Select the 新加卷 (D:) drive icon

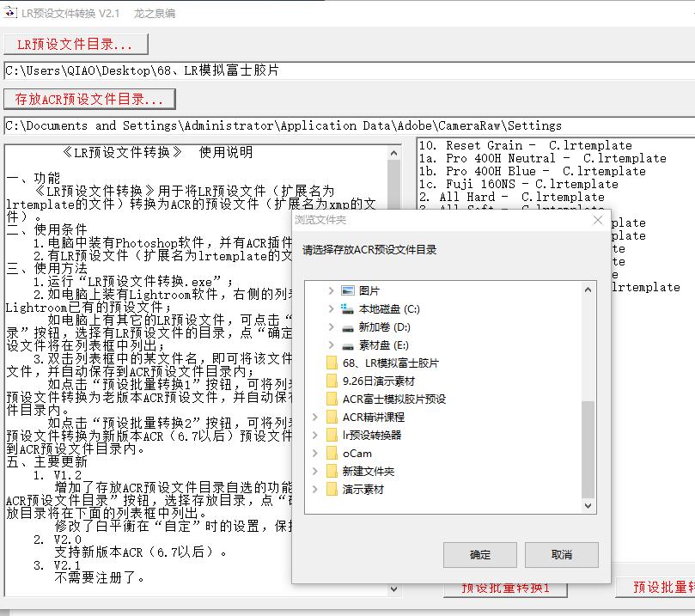coord(347,329)
